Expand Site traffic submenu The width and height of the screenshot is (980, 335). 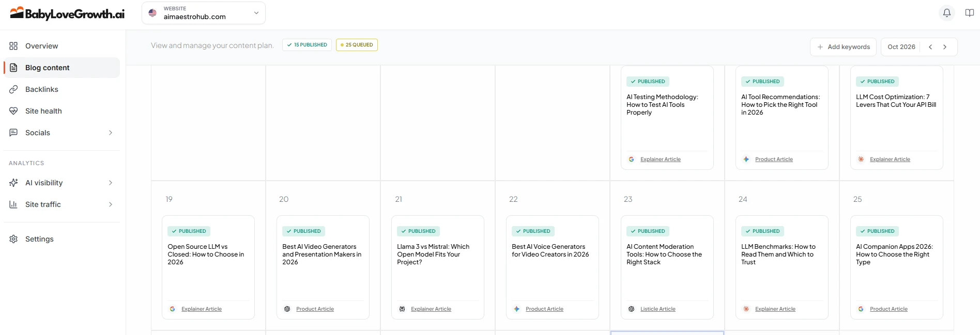62,204
